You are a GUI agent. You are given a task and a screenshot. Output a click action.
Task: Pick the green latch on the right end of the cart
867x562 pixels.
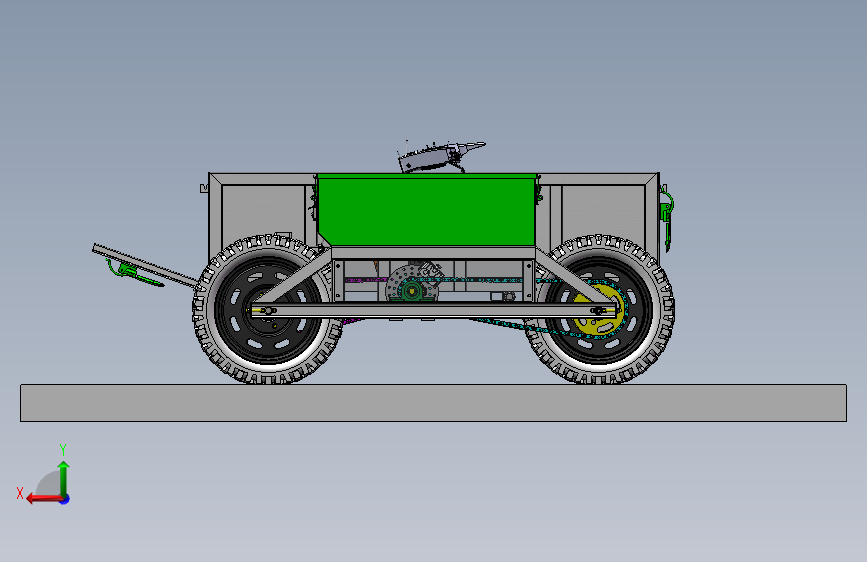(666, 218)
